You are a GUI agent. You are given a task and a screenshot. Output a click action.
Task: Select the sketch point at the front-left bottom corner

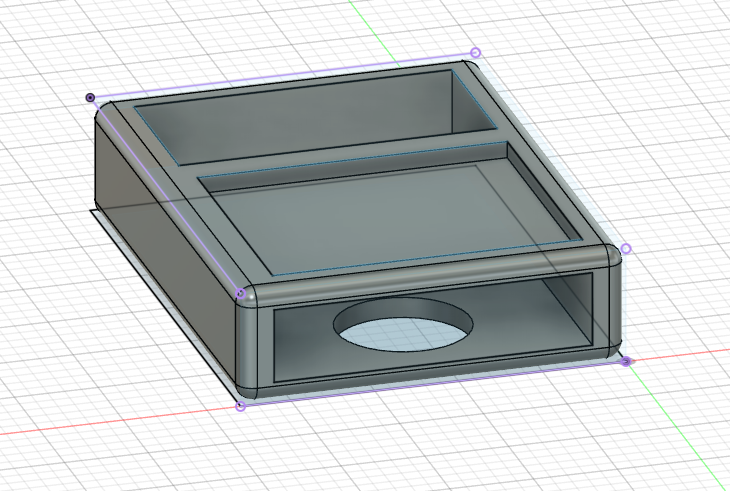point(240,406)
